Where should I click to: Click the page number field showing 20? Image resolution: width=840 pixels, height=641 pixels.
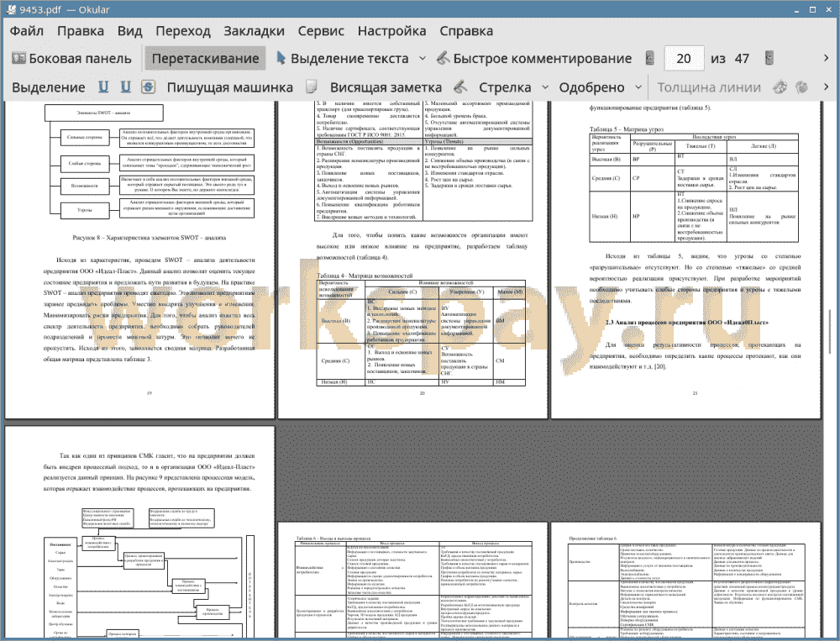pyautogui.click(x=684, y=59)
